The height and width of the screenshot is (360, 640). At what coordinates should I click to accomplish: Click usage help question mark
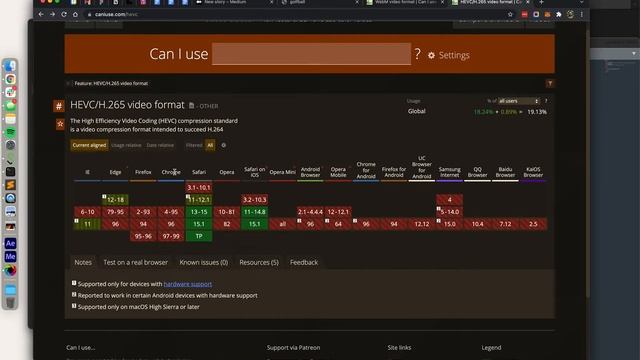click(546, 101)
